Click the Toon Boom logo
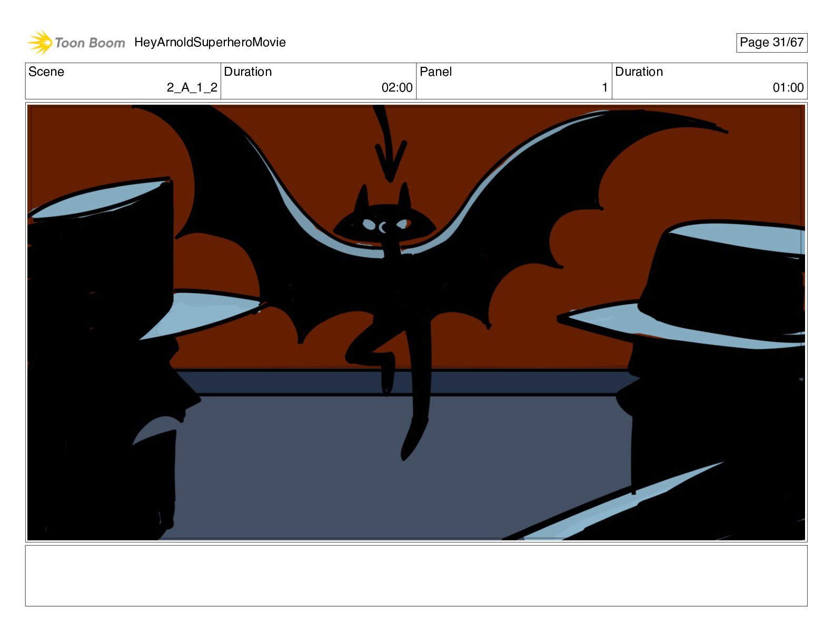The width and height of the screenshot is (834, 644). (76, 43)
